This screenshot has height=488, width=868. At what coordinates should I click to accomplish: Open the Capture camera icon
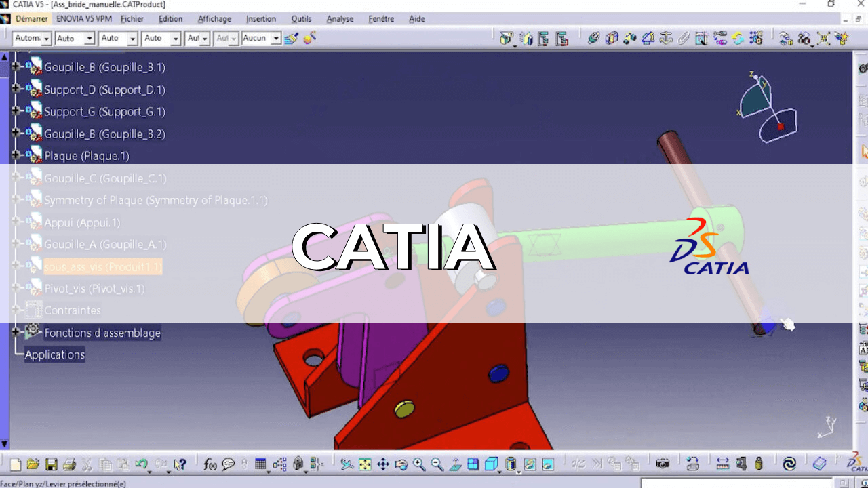[x=663, y=464]
